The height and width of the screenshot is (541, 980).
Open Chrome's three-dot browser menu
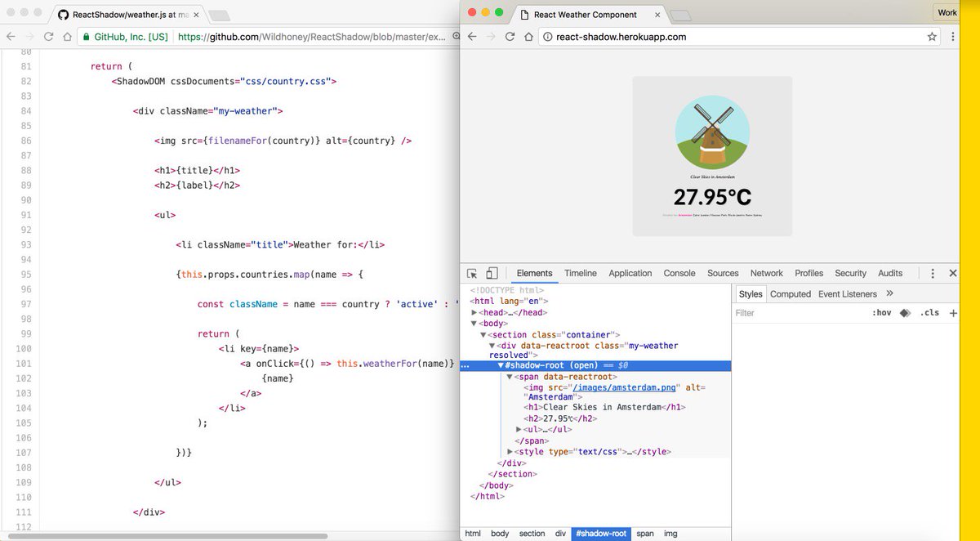coord(952,36)
